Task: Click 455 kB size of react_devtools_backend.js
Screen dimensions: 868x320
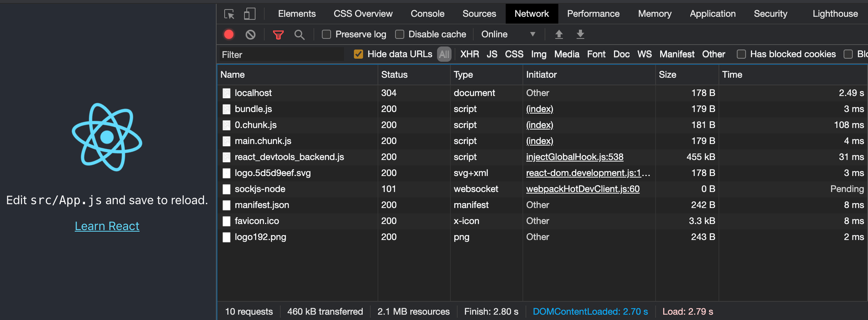Action: click(701, 157)
